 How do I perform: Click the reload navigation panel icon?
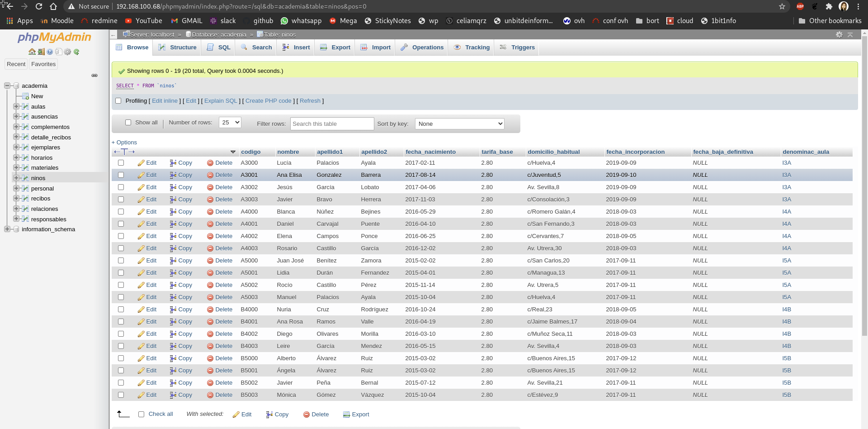[x=76, y=52]
